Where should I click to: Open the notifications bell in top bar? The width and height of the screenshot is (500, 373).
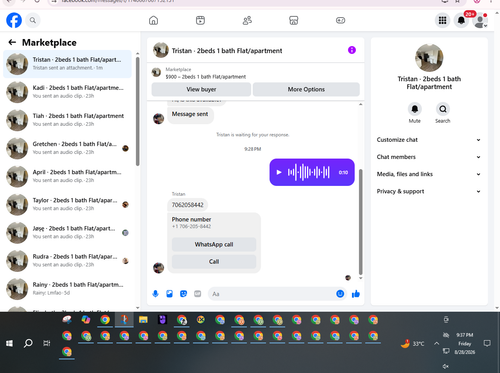click(461, 20)
